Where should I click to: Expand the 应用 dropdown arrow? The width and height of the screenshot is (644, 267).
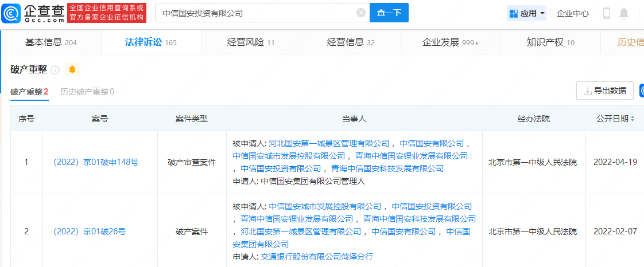point(542,14)
